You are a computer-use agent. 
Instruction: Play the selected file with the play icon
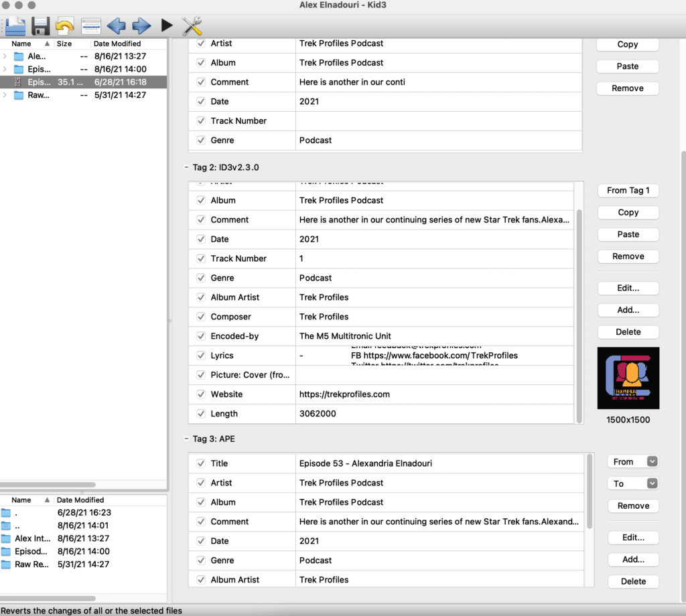click(166, 25)
